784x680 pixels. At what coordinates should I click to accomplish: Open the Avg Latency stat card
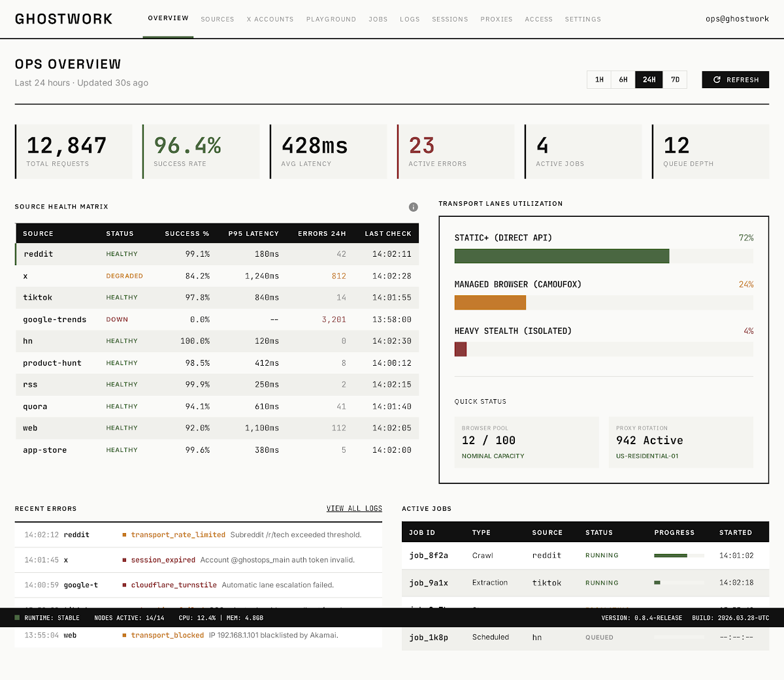click(328, 152)
